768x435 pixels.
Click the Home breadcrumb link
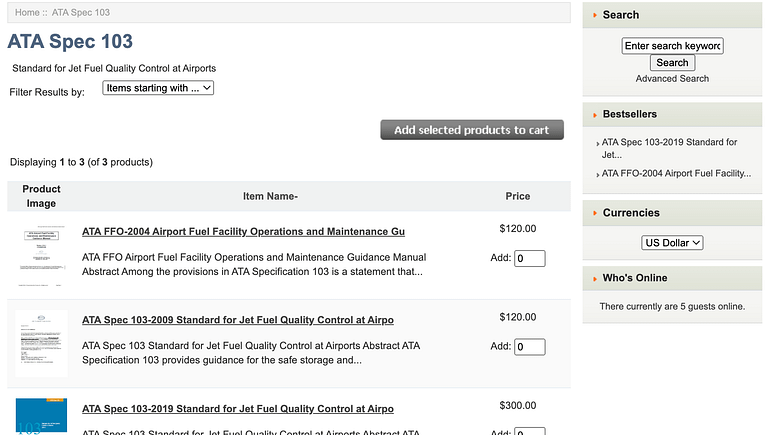[x=26, y=12]
